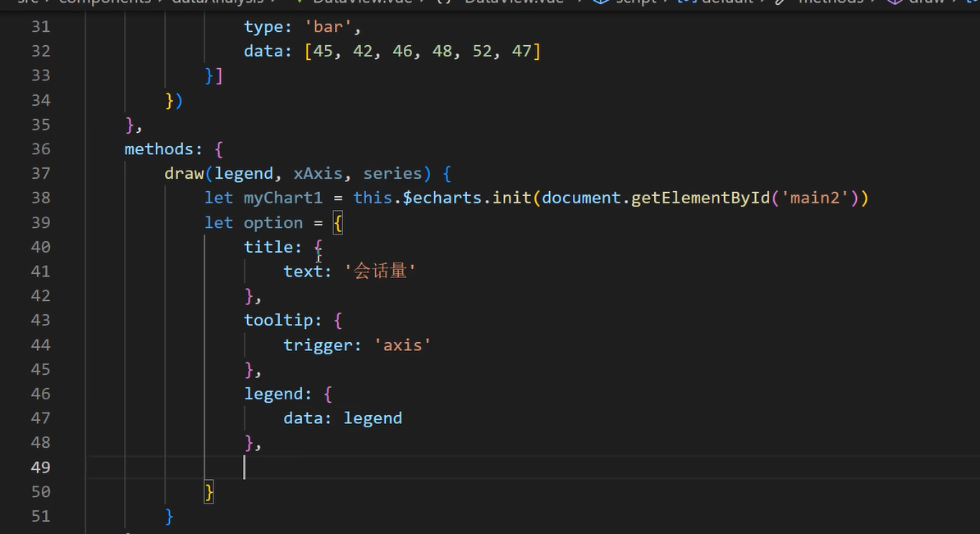Click the legend key on line 46
The width and height of the screenshot is (980, 534).
273,394
